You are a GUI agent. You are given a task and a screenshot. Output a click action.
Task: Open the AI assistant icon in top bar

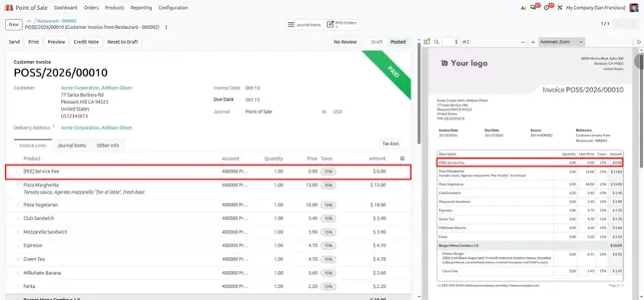coord(523,8)
